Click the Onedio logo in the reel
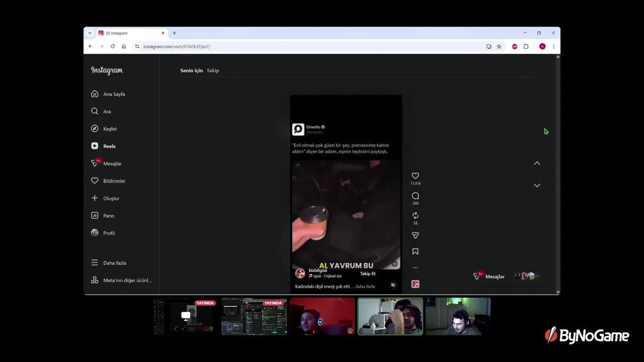644x362 pixels. [x=298, y=129]
